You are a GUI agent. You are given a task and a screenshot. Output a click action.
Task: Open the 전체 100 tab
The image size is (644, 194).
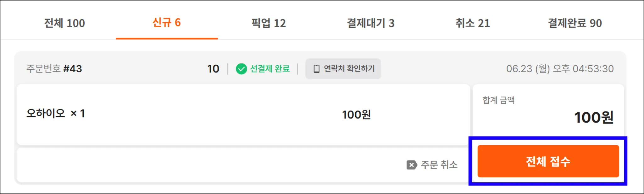click(x=64, y=23)
